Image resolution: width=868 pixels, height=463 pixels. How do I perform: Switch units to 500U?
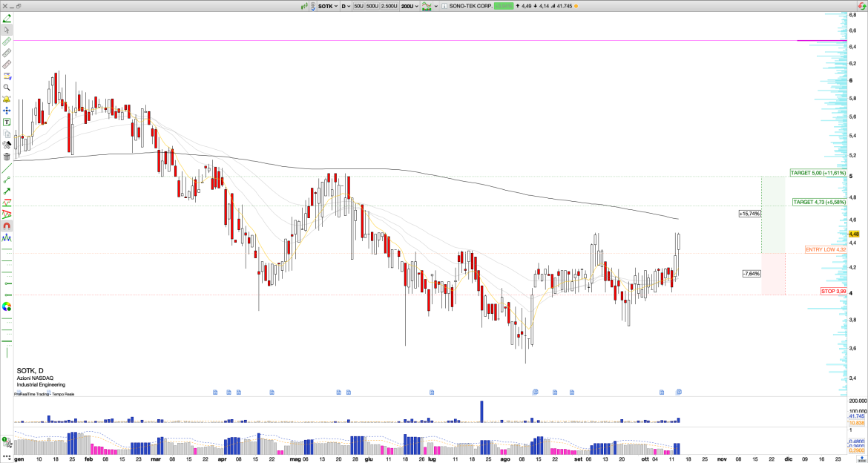tap(372, 6)
